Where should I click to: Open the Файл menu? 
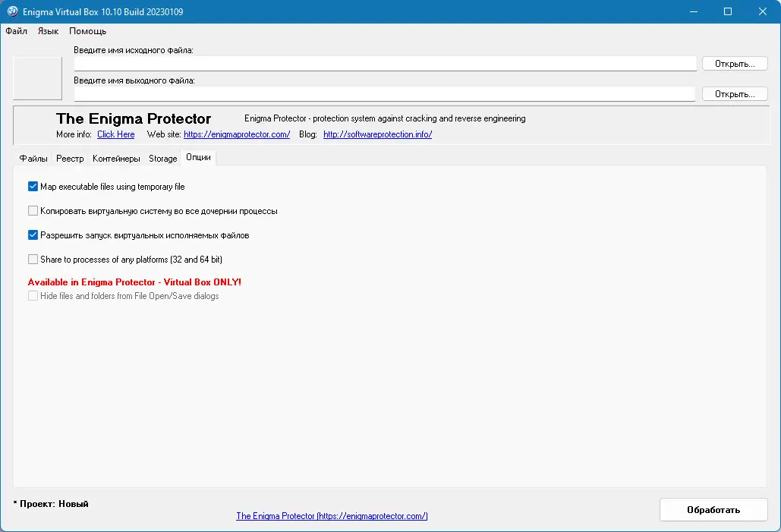(x=17, y=31)
